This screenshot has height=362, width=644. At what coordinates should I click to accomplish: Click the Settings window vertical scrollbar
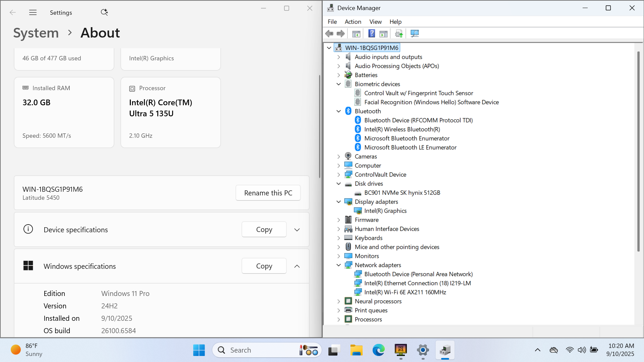pos(320,127)
